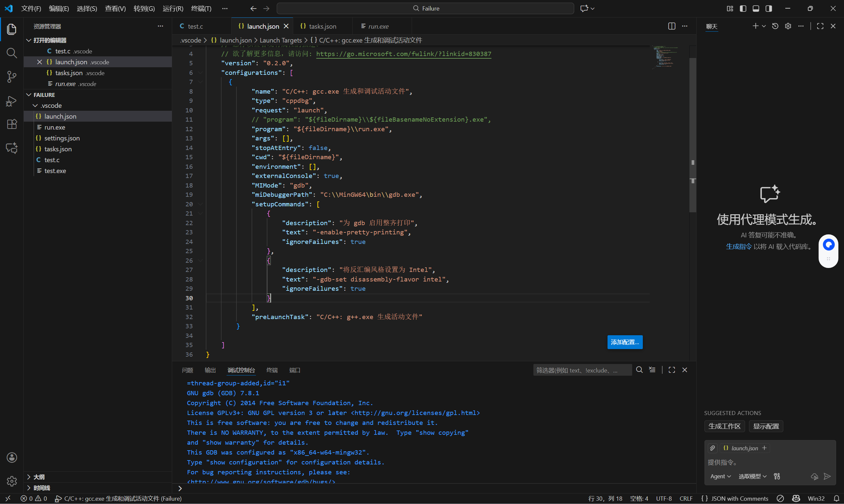Toggle the secondary sidebar on the right

point(768,9)
